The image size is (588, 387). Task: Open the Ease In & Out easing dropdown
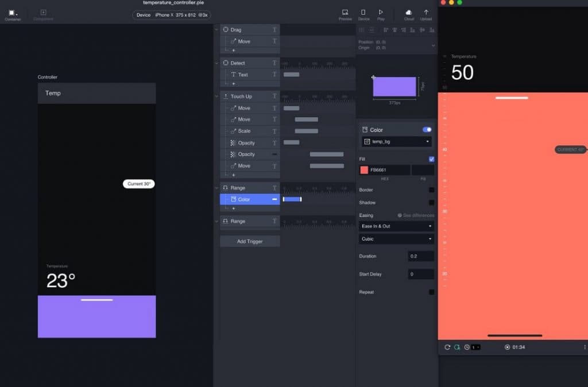click(x=396, y=226)
